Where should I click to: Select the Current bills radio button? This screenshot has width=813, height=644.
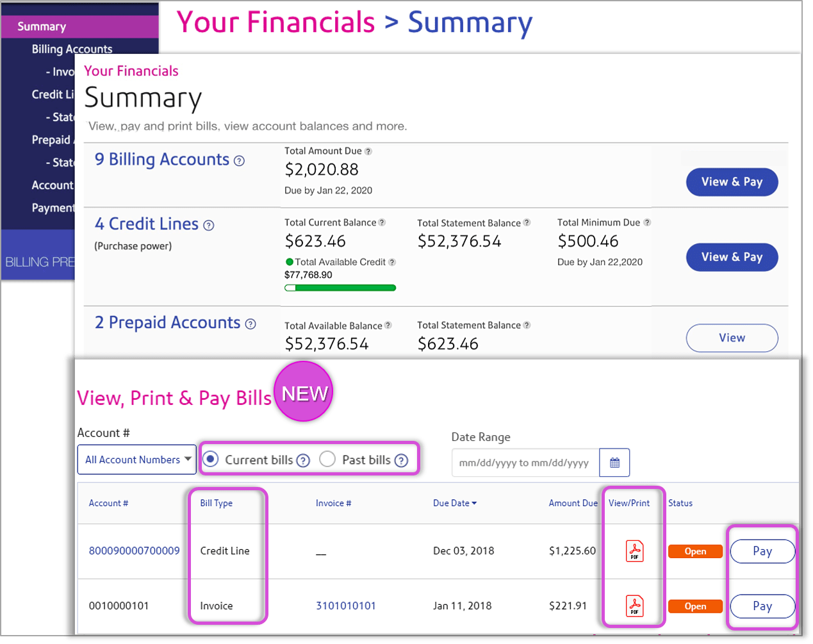point(211,459)
